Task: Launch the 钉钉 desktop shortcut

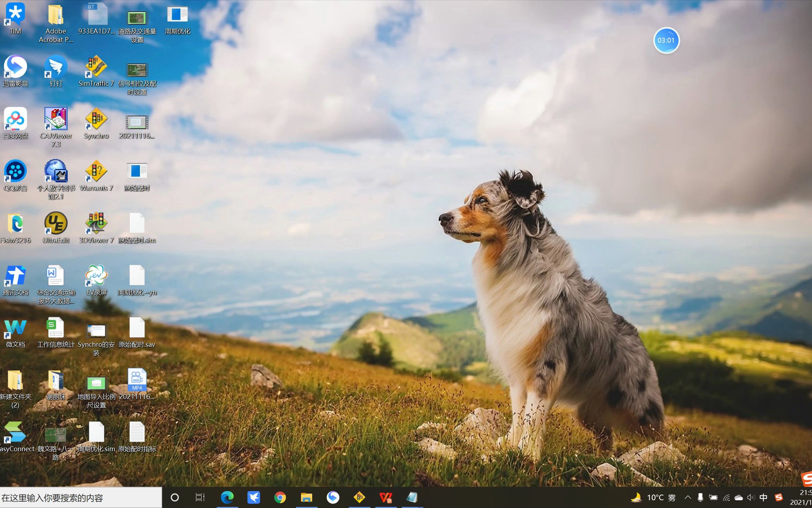Action: [x=56, y=71]
